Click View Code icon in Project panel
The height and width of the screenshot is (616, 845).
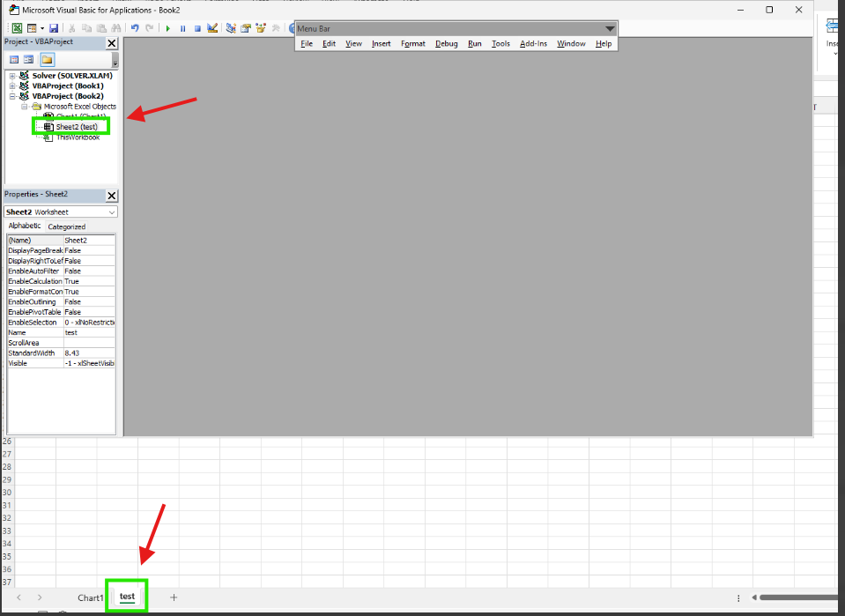click(15, 60)
